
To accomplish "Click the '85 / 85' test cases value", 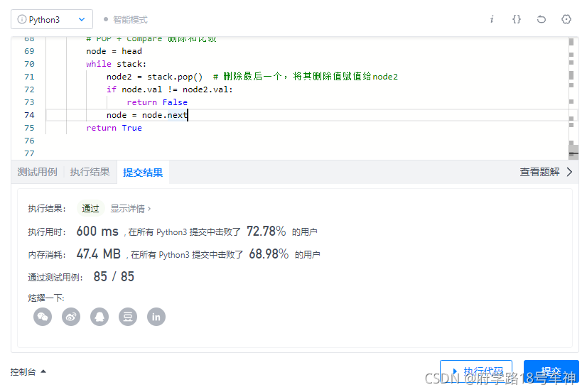I will coord(114,276).
